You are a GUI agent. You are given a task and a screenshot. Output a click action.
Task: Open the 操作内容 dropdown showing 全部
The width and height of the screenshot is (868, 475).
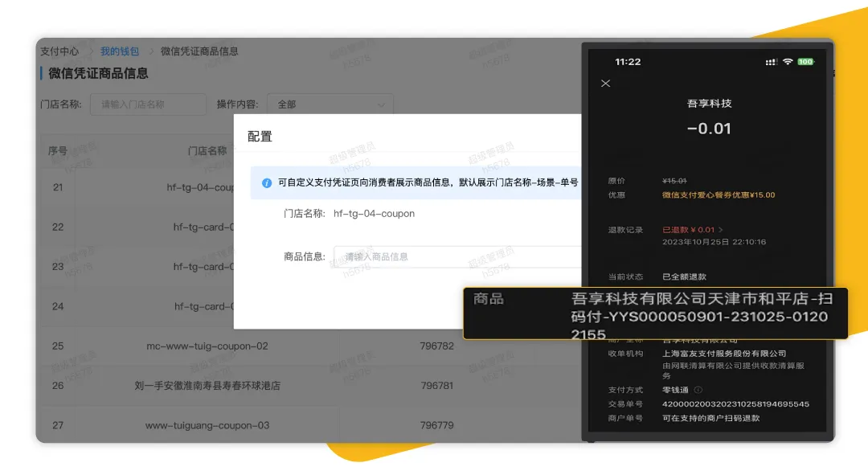330,104
